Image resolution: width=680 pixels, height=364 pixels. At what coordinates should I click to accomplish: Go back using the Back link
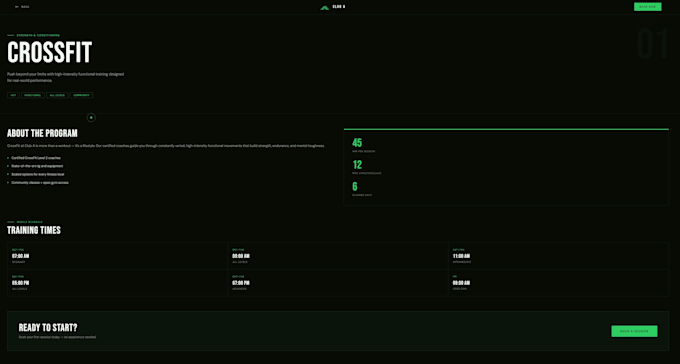pyautogui.click(x=22, y=7)
